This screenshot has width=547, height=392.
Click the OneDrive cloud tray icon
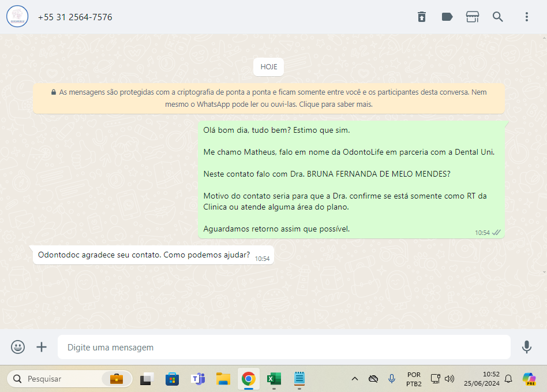point(373,379)
